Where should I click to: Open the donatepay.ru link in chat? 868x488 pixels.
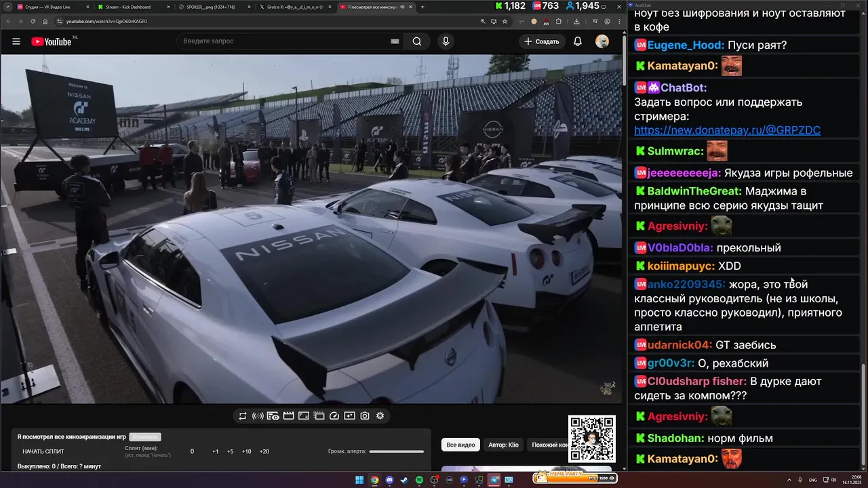click(727, 130)
